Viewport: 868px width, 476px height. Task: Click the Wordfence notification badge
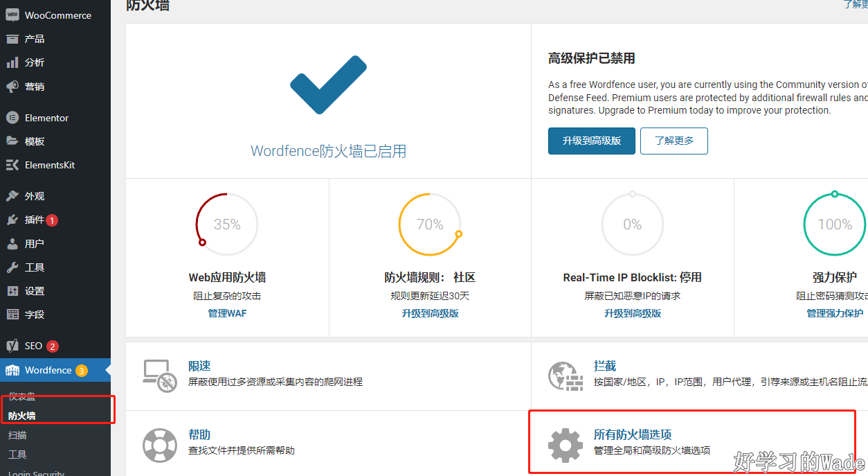(82, 371)
